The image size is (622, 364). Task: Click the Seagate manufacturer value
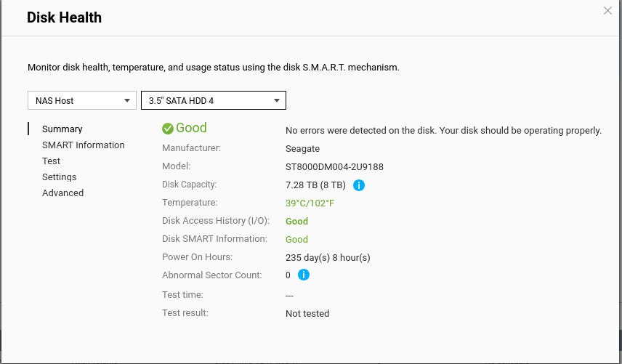click(x=303, y=149)
